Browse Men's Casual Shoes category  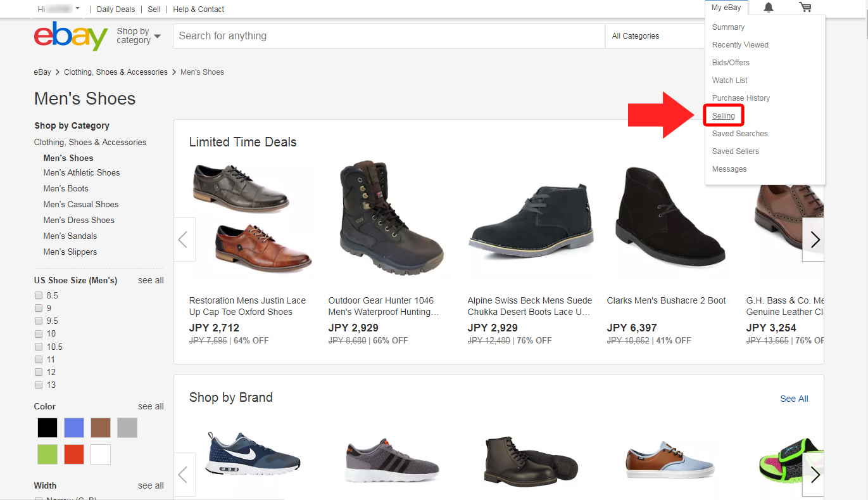[81, 204]
